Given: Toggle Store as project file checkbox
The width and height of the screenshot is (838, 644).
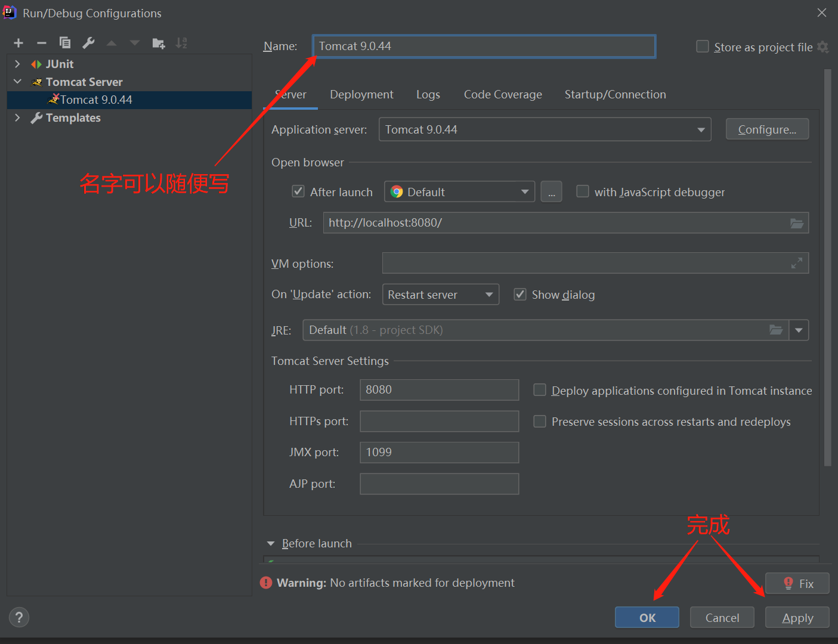Looking at the screenshot, I should tap(703, 47).
